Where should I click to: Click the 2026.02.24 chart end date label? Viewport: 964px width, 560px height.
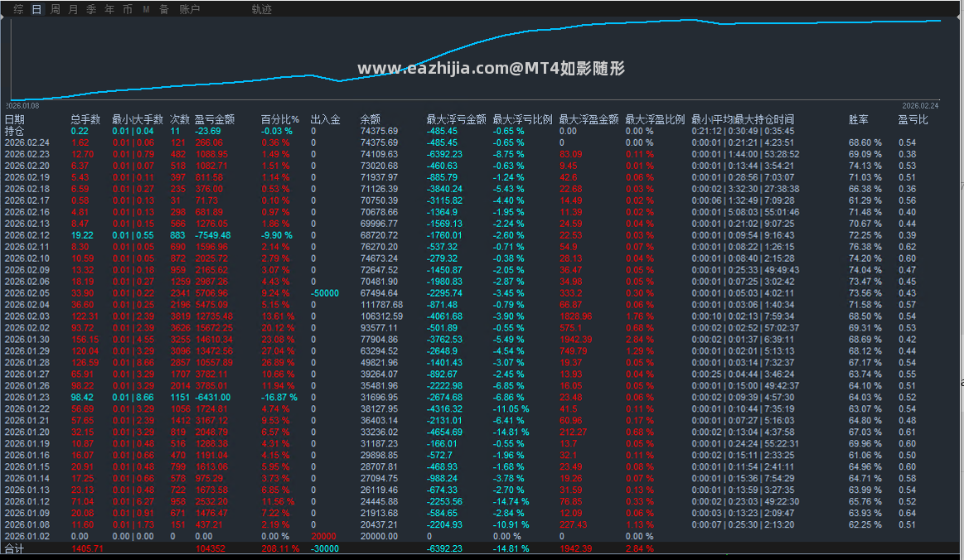point(920,106)
